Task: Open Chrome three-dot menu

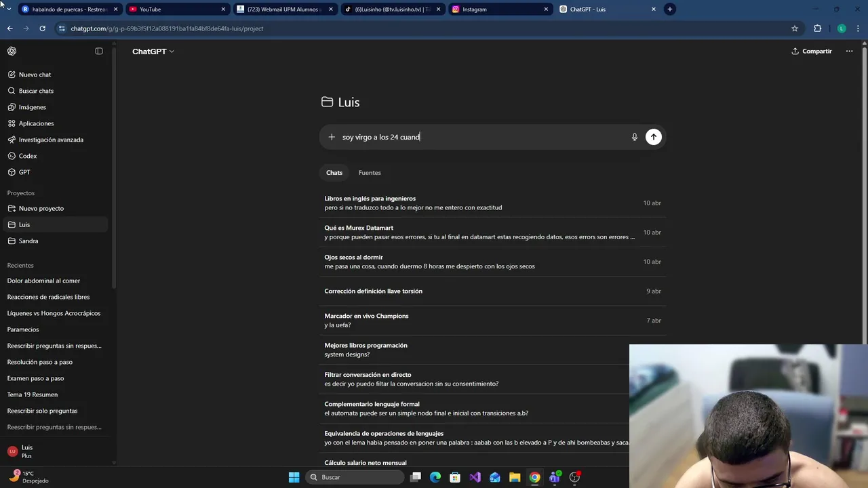Action: [858, 28]
